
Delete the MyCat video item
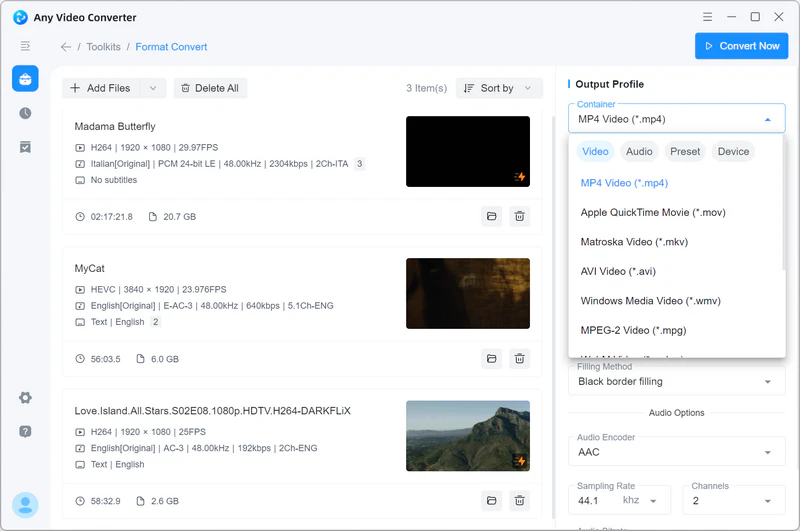[x=519, y=358]
